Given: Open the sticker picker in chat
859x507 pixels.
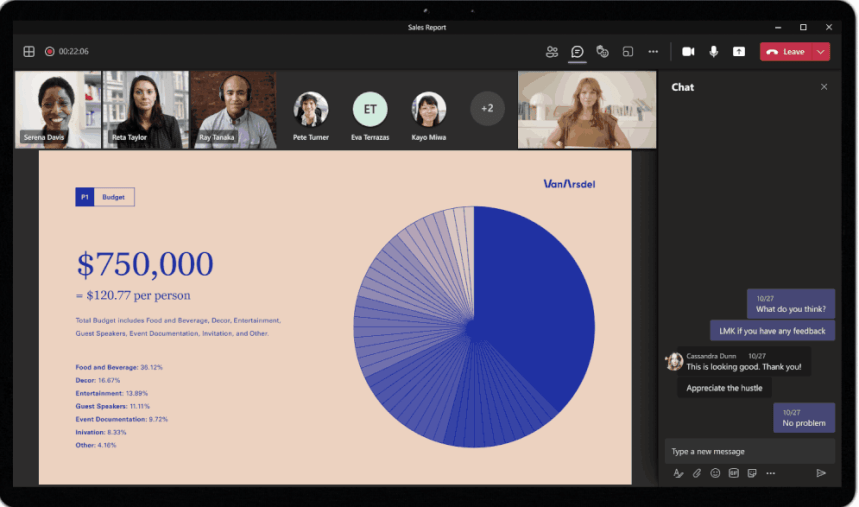Looking at the screenshot, I should (751, 473).
